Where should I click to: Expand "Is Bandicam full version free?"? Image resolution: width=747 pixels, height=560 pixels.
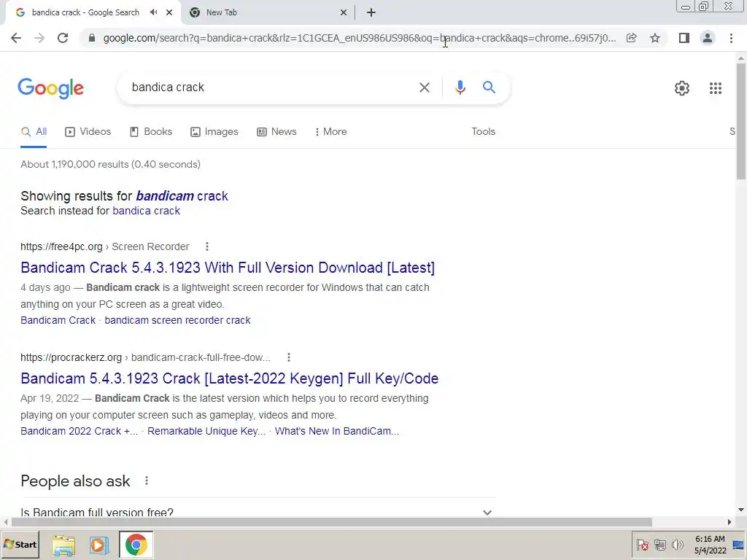tap(258, 513)
